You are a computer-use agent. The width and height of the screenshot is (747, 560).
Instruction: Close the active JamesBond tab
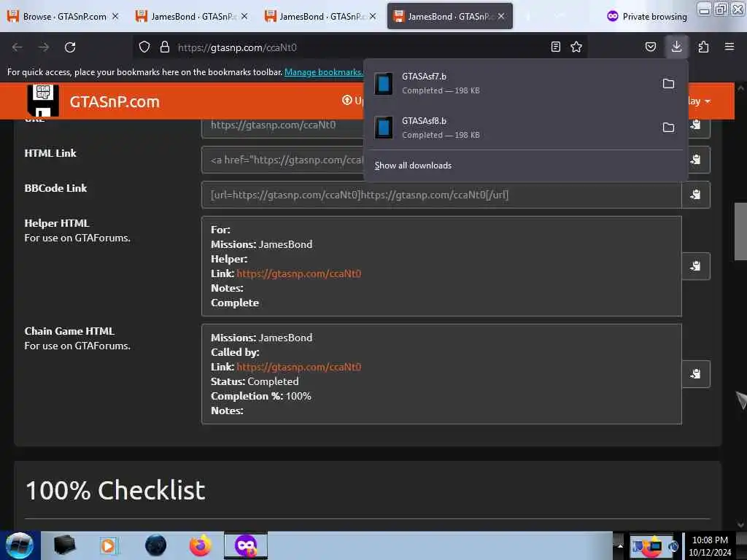pyautogui.click(x=501, y=17)
